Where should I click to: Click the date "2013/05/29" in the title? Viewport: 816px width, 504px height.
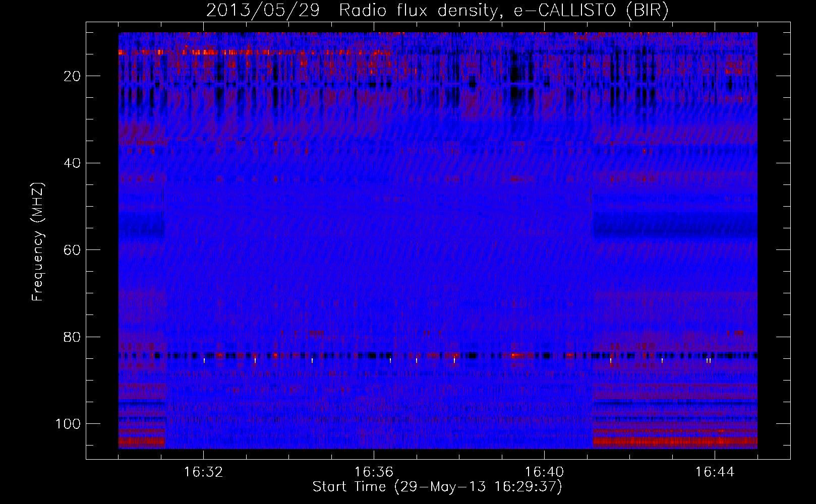(263, 10)
